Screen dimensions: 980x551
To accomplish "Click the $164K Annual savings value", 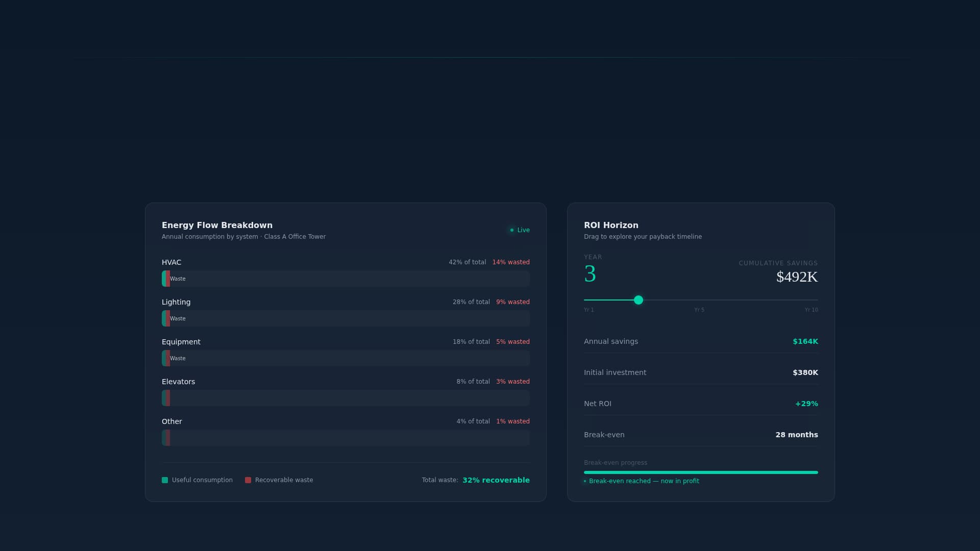I will point(805,341).
